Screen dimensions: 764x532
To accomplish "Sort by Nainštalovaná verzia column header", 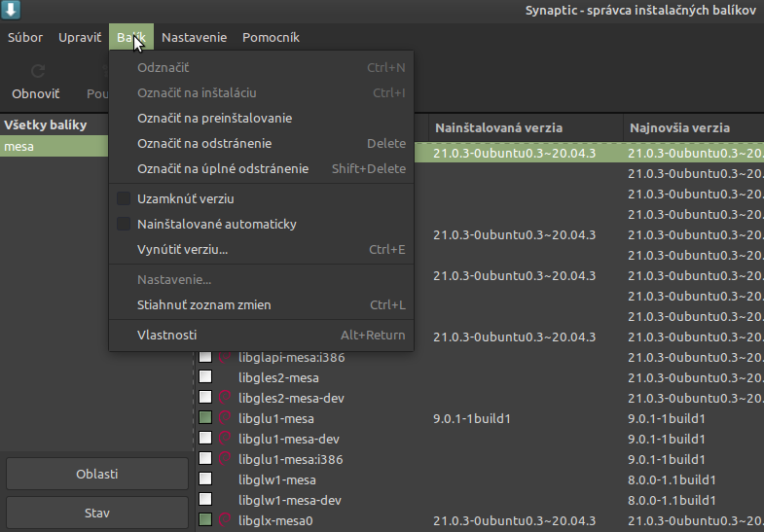I will 525,128.
